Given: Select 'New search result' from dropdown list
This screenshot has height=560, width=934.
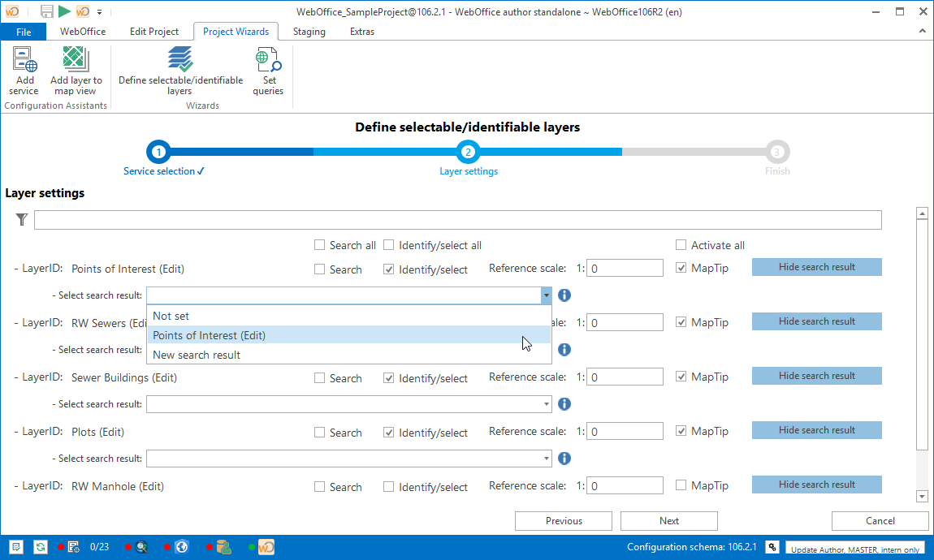Looking at the screenshot, I should click(197, 355).
